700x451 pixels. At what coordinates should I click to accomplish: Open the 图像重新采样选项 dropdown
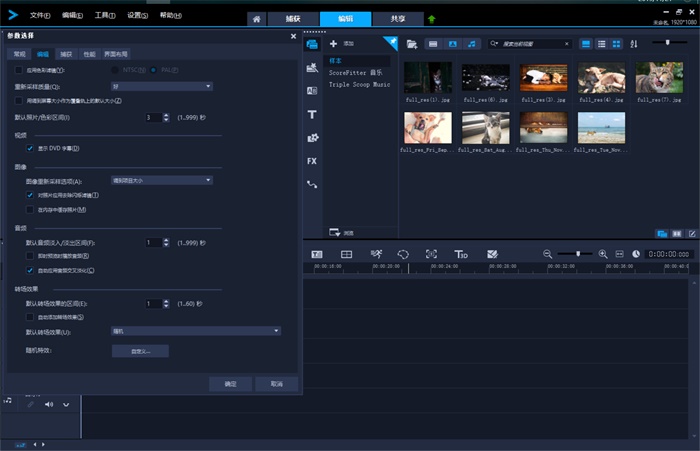coord(160,180)
